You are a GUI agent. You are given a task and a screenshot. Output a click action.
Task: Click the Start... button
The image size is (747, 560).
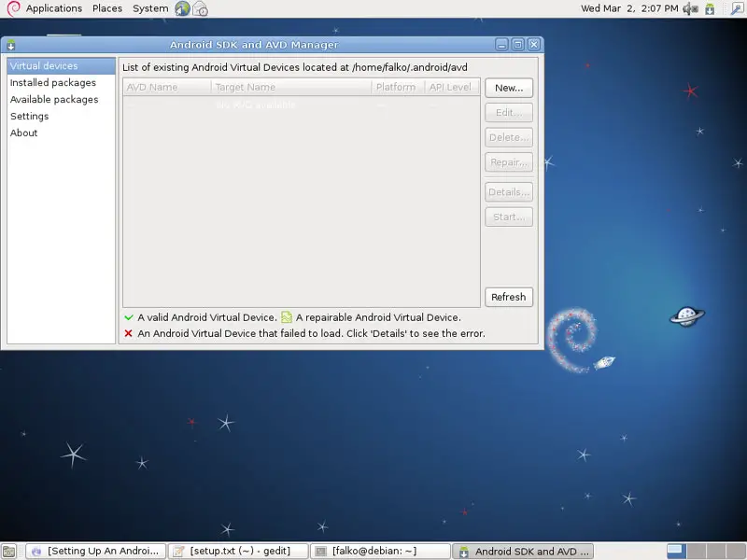[509, 217]
